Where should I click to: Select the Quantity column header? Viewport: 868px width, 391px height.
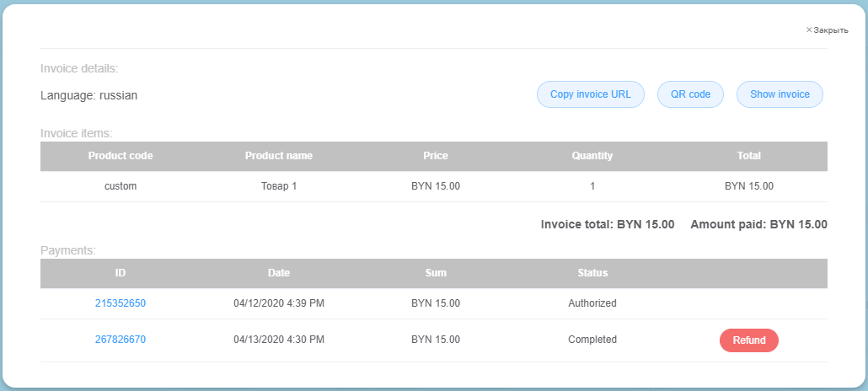[x=592, y=156]
